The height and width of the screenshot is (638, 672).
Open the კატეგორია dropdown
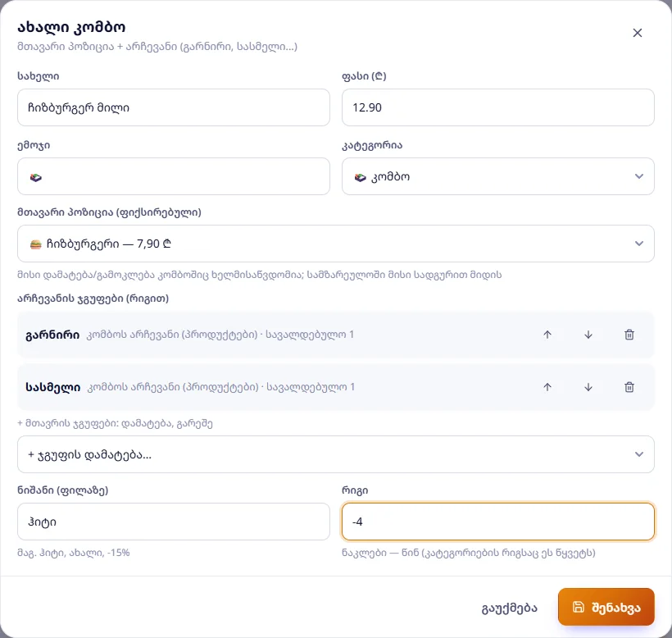click(x=498, y=176)
